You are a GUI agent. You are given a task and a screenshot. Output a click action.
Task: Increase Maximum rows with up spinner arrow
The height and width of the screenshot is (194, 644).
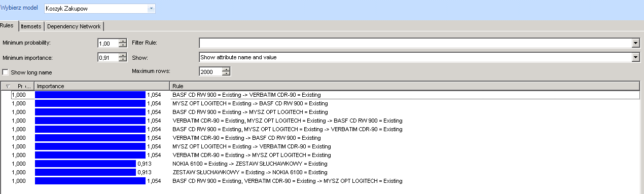point(226,69)
